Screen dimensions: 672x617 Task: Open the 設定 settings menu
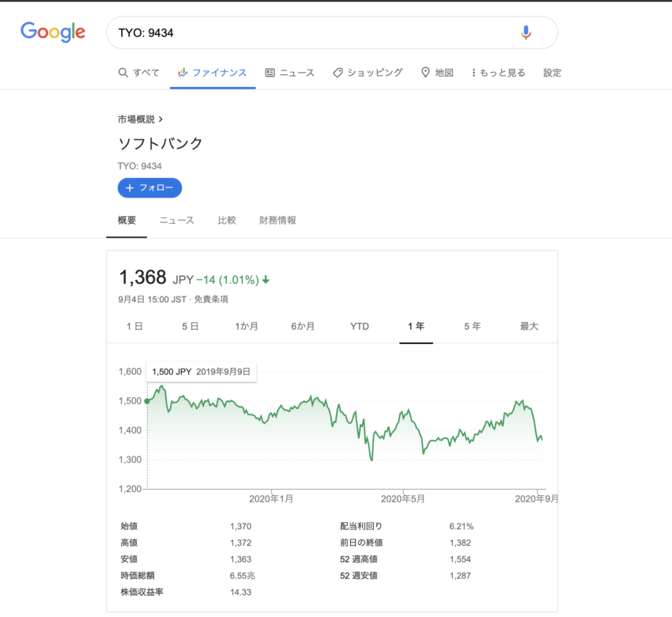(552, 73)
